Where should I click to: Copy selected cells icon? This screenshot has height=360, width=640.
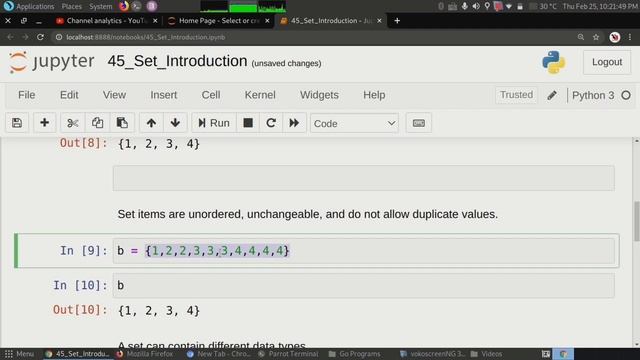(x=97, y=123)
